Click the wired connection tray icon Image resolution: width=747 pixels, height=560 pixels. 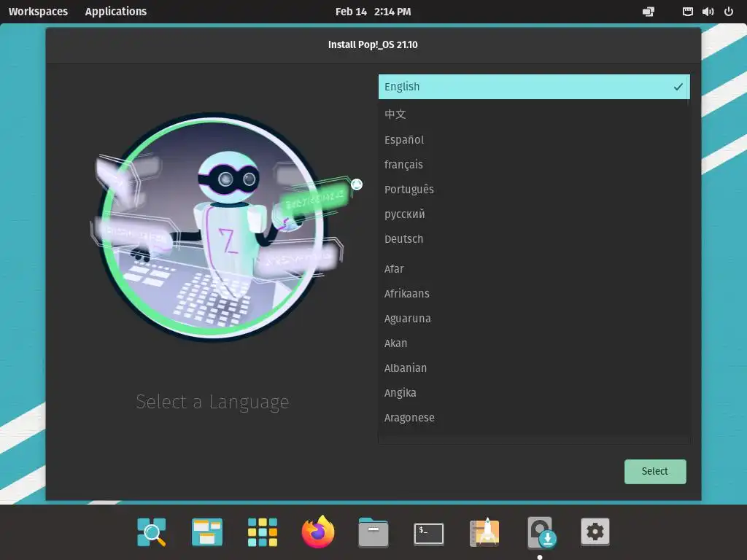pyautogui.click(x=687, y=12)
